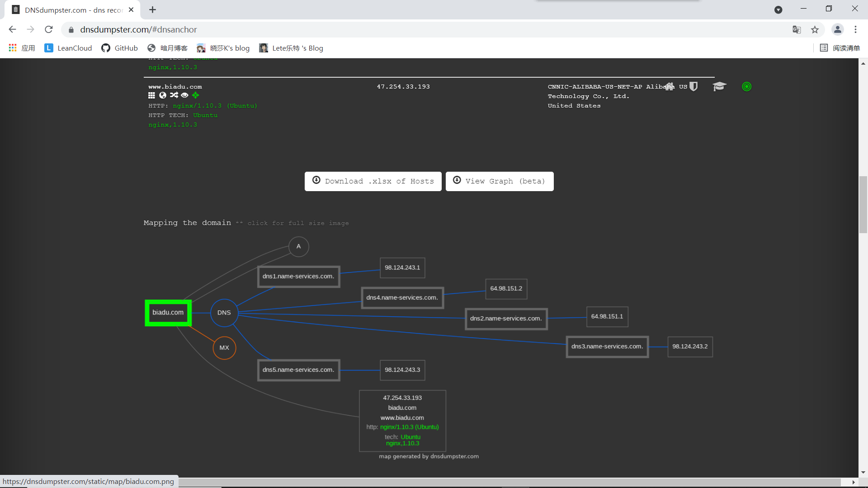Open the Chrome three-dot menu

pyautogui.click(x=855, y=29)
